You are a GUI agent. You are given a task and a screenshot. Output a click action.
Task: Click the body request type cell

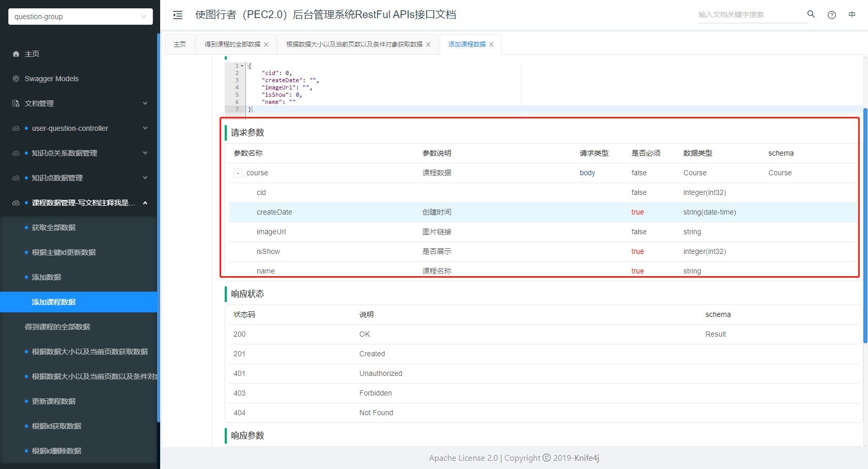coord(587,173)
